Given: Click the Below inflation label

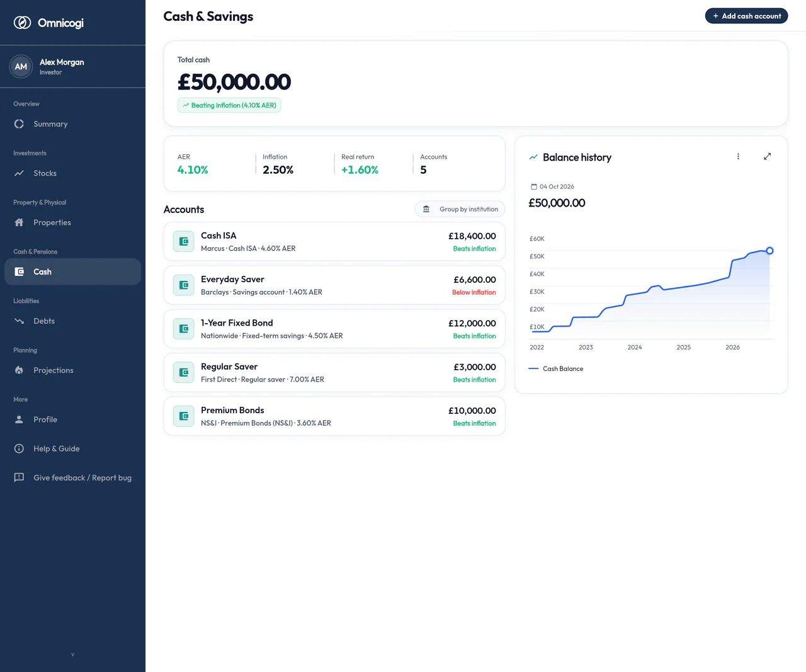Looking at the screenshot, I should [474, 292].
